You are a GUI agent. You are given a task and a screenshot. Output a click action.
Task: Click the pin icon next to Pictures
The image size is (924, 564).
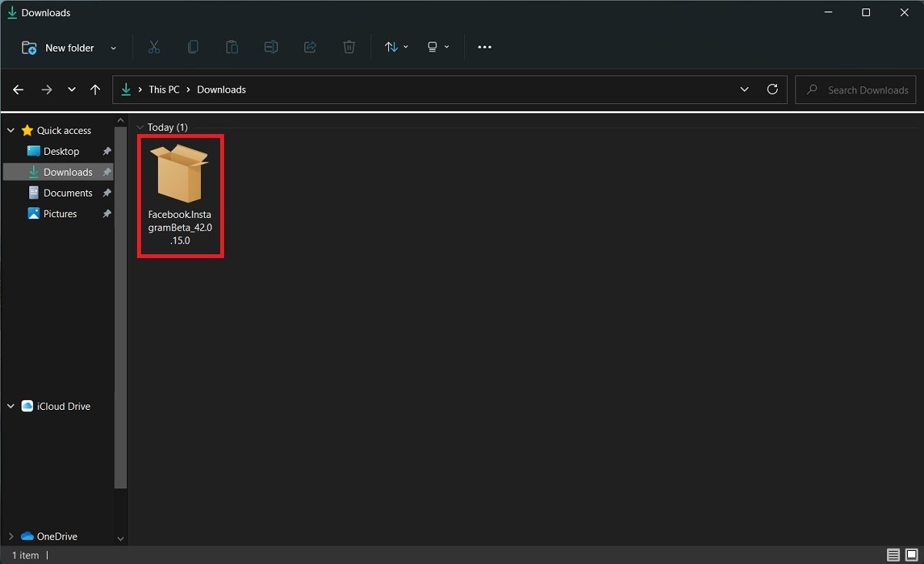click(107, 213)
